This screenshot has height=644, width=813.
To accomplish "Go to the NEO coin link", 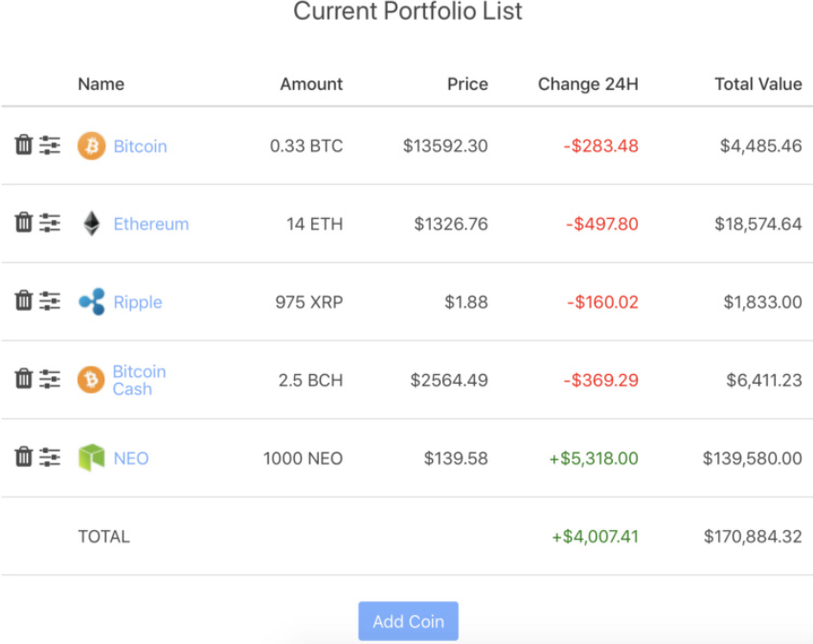I will 130,458.
